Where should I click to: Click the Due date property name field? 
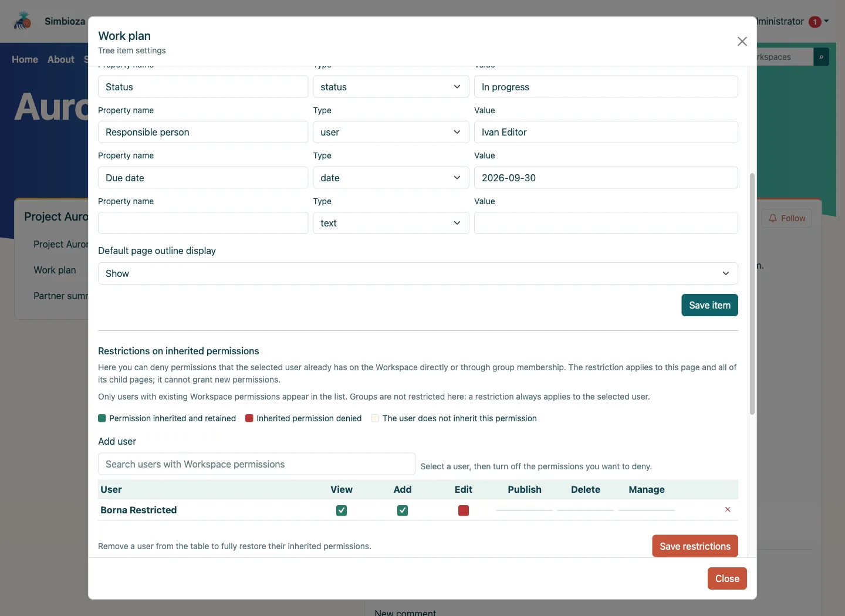[x=203, y=178]
